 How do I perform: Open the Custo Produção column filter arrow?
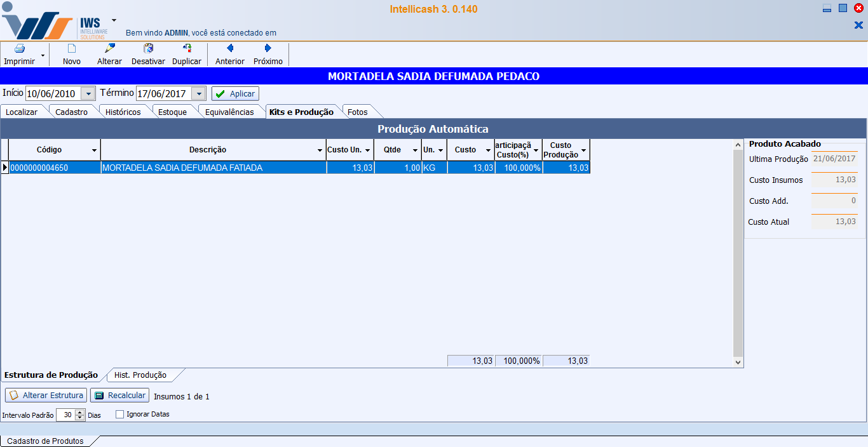coord(584,150)
